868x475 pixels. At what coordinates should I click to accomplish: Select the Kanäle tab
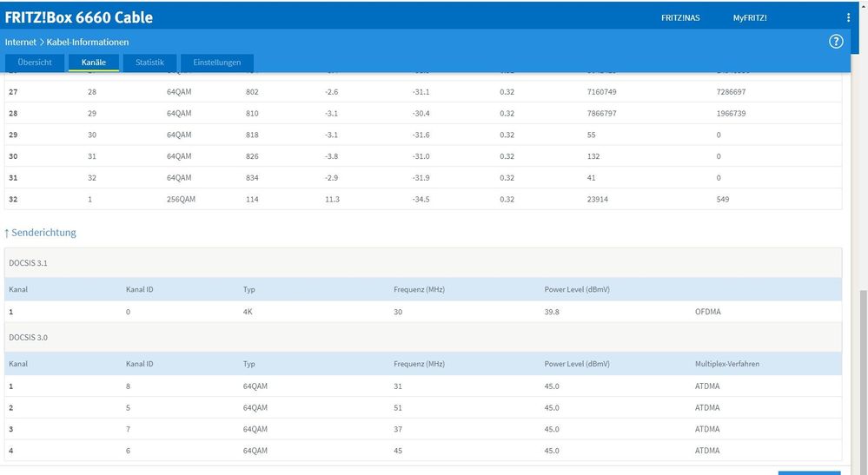click(94, 63)
